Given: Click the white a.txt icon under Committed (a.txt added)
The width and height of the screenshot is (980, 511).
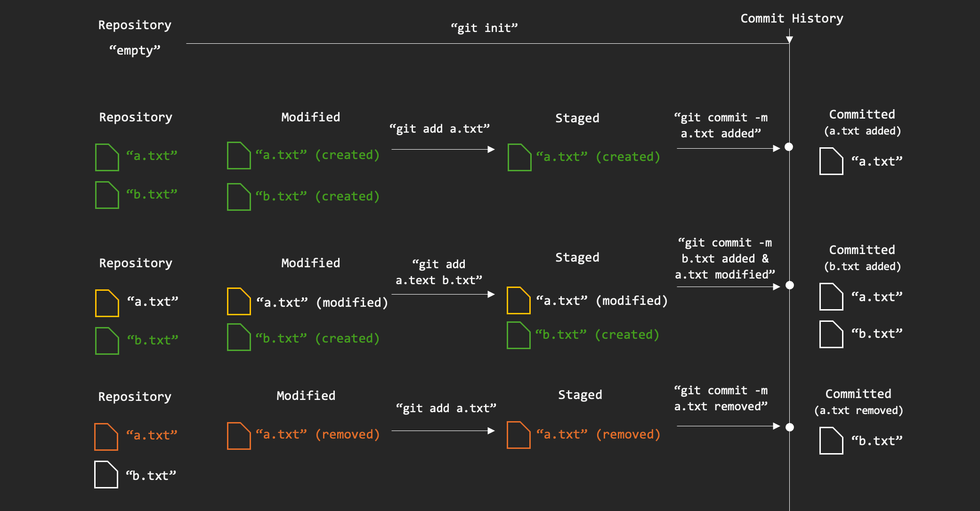Looking at the screenshot, I should [831, 161].
